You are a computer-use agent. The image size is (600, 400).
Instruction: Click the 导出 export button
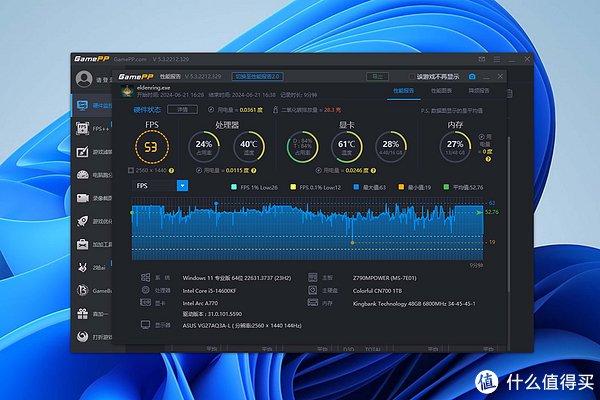(377, 77)
